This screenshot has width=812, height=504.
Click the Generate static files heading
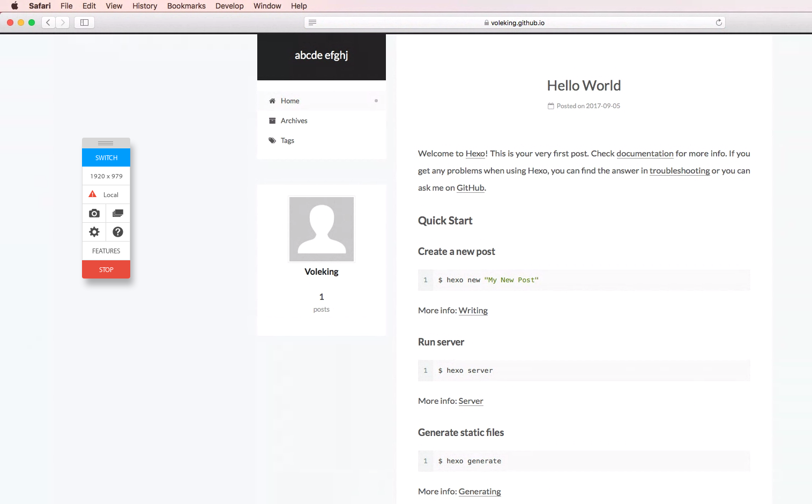(461, 433)
